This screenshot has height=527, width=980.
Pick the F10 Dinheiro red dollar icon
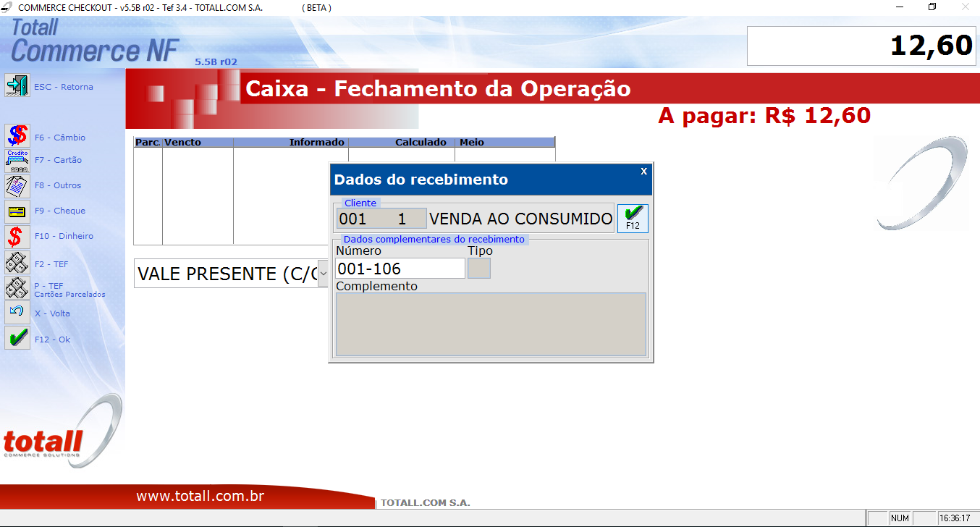tap(17, 237)
